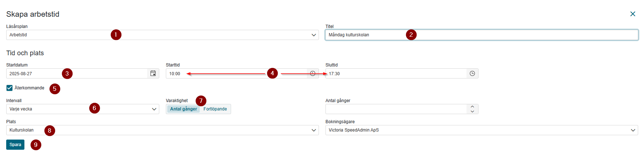
Task: Click the red annotation marker number 5
Action: [55, 89]
